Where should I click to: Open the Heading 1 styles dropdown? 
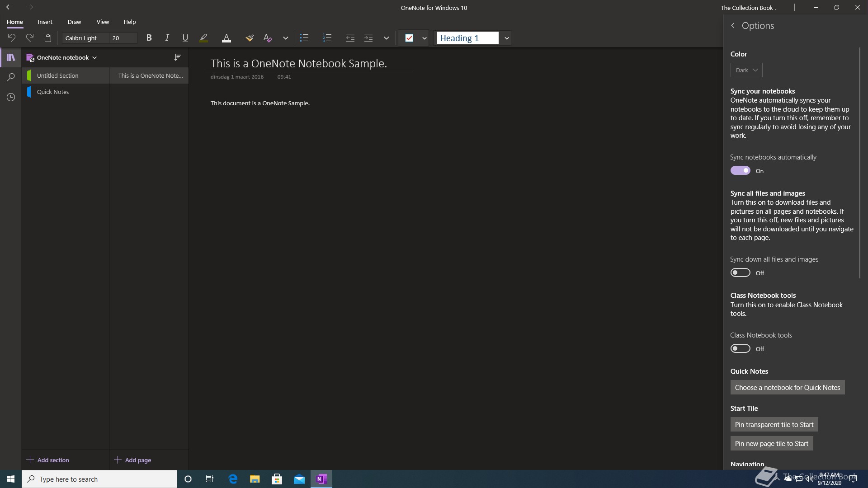(506, 38)
